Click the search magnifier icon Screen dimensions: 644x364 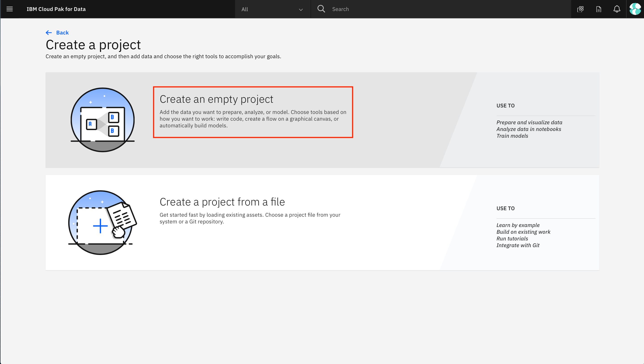point(321,9)
